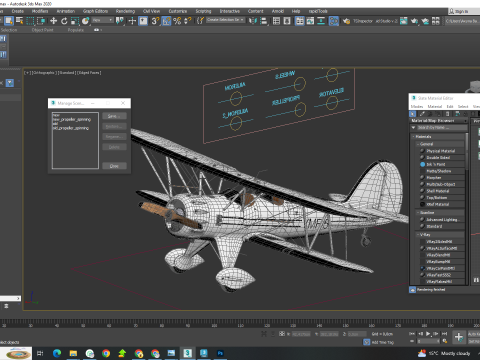Viewport: 480px width, 360px height.
Task: Choose the Rectangular Selection Region tool
Action: click(30, 21)
